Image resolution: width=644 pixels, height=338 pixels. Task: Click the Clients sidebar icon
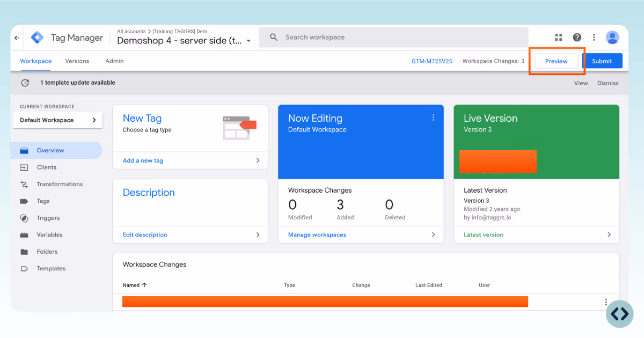click(x=24, y=167)
